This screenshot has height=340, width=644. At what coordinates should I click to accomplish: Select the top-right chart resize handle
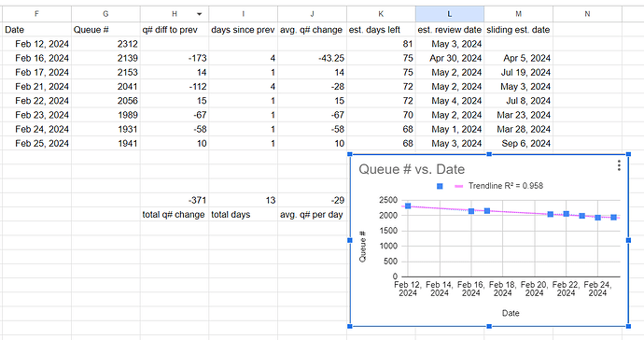point(628,154)
